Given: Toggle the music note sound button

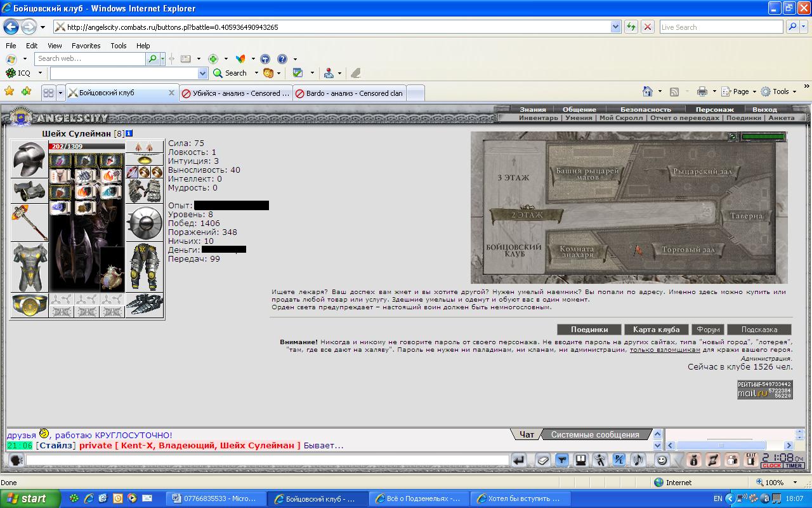Looking at the screenshot, I should pos(639,460).
